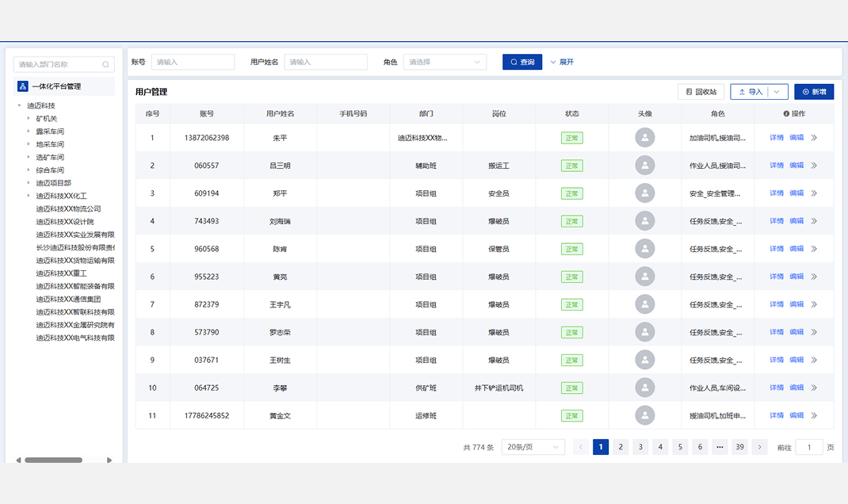Open the 20条/页 page size dropdown
This screenshot has height=504, width=848.
pos(533,447)
